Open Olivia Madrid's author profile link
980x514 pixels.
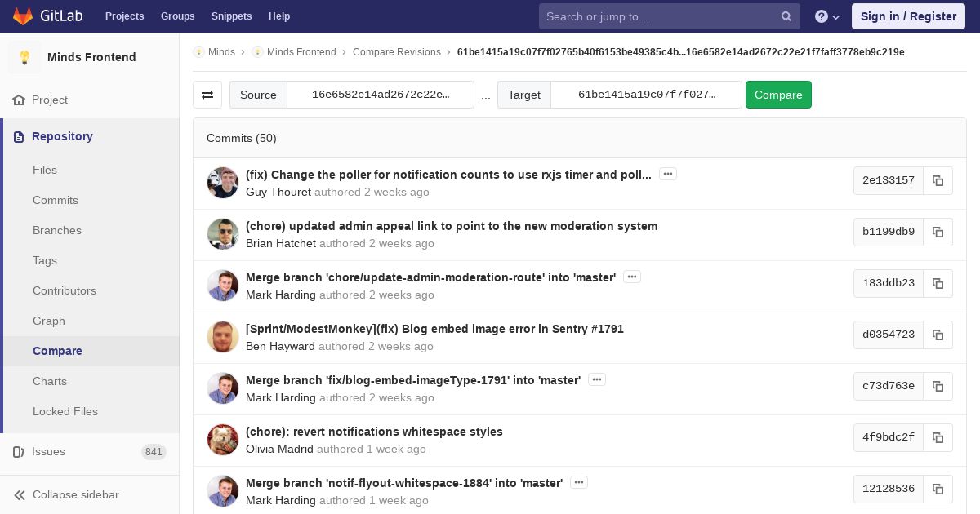point(279,450)
